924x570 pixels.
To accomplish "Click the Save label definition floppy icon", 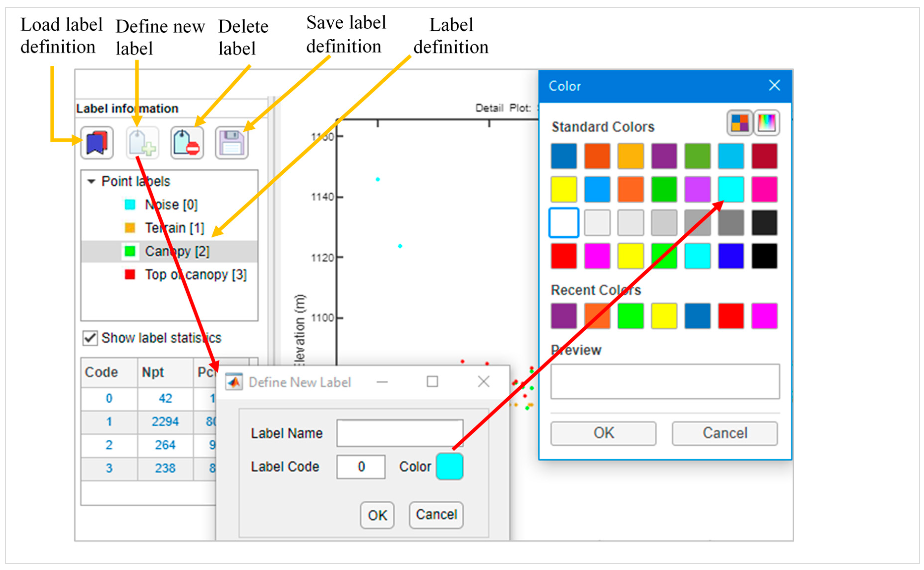I will (231, 143).
